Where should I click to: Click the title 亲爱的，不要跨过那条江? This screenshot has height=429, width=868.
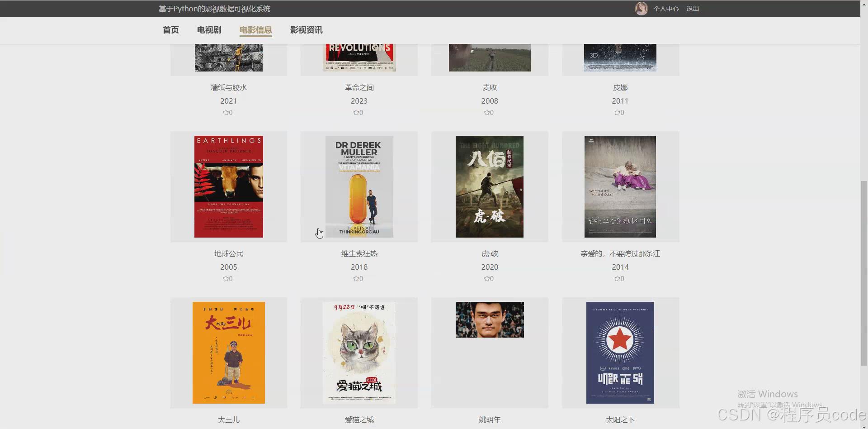click(620, 254)
